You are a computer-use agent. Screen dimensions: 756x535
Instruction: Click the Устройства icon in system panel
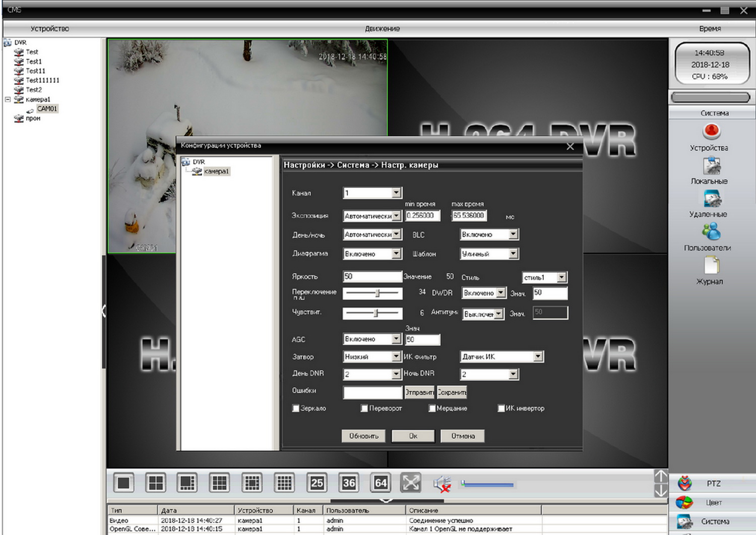point(711,132)
